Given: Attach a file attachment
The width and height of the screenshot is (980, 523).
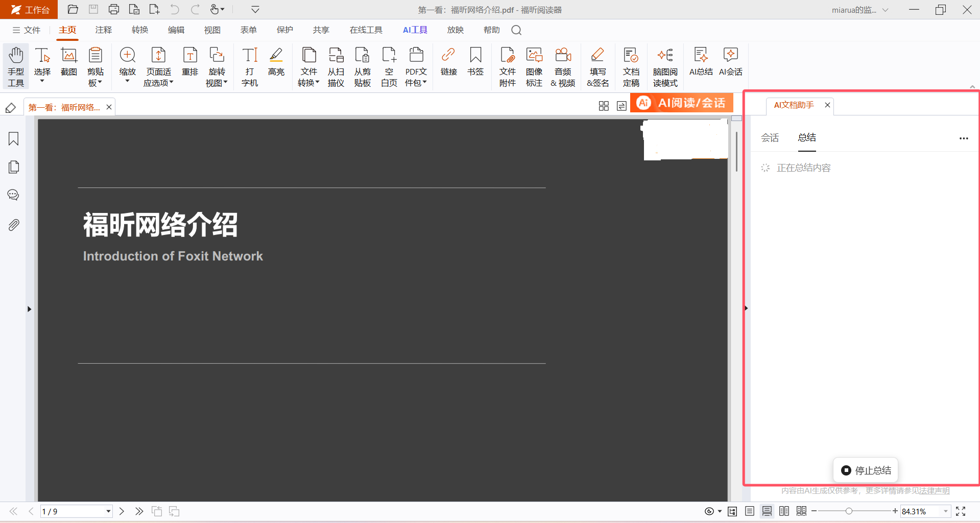Looking at the screenshot, I should point(508,67).
